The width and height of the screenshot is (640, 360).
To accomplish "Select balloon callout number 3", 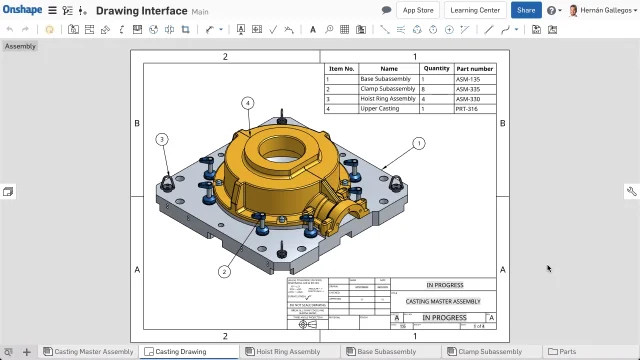I will pos(162,140).
